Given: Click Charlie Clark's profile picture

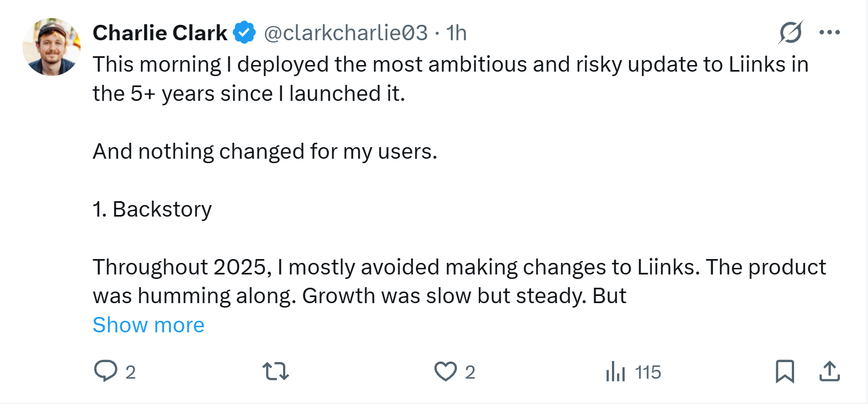Looking at the screenshot, I should [x=51, y=46].
